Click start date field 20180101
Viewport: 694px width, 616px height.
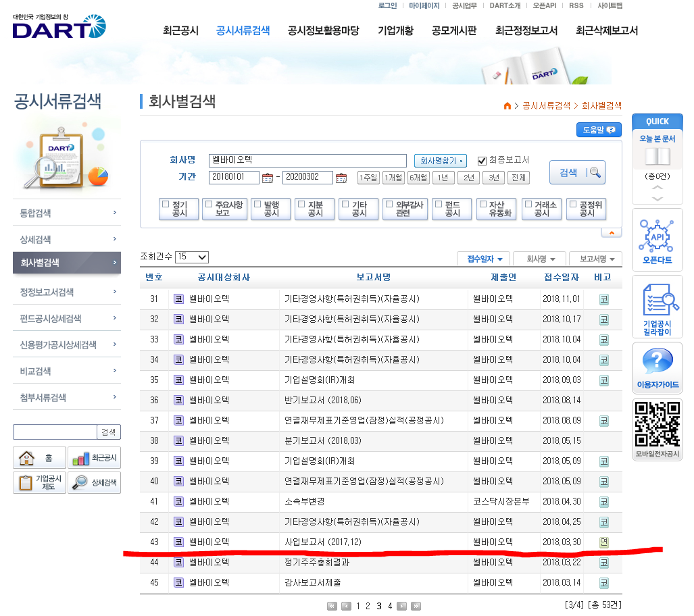234,177
